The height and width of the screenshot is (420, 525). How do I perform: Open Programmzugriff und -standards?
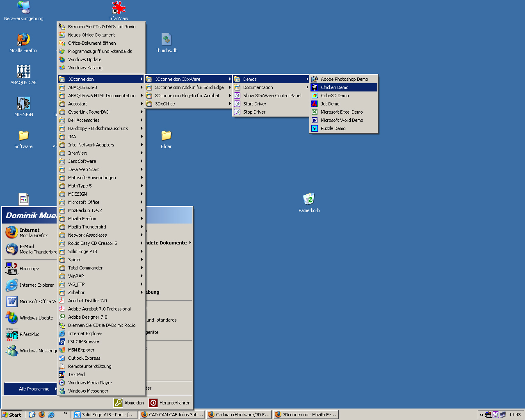101,51
